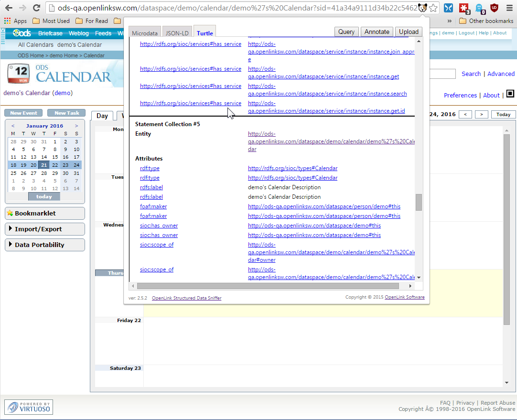Viewport: 517px width, 420px height.
Task: Switch to the JSON-LD tab
Action: click(x=177, y=33)
